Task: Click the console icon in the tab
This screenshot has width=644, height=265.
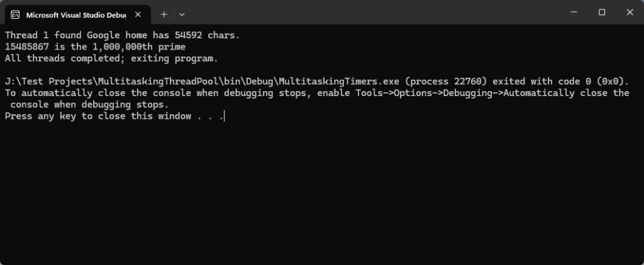Action: [x=14, y=14]
